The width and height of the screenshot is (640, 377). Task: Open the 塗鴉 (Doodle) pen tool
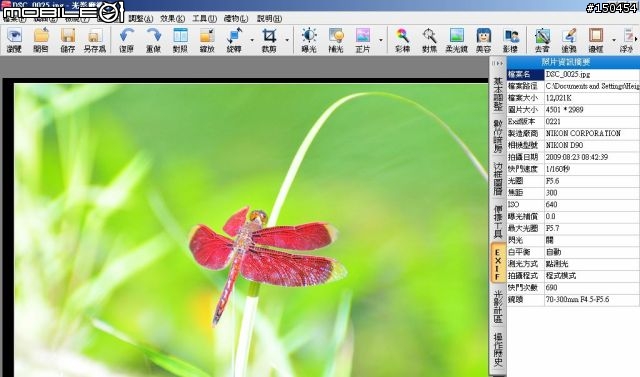(x=569, y=40)
